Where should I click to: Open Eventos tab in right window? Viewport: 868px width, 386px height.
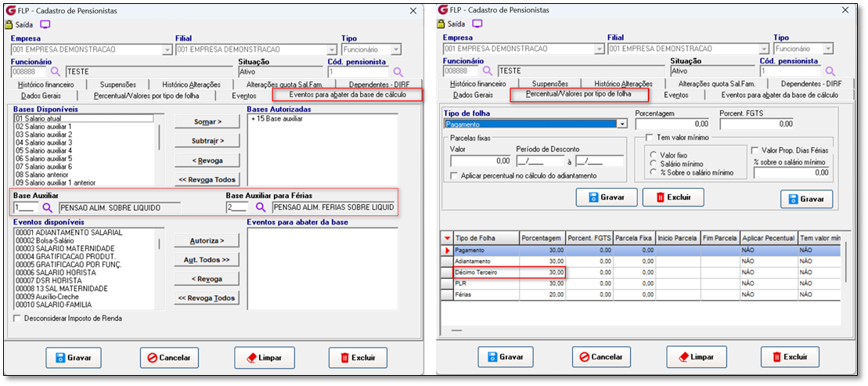point(677,95)
